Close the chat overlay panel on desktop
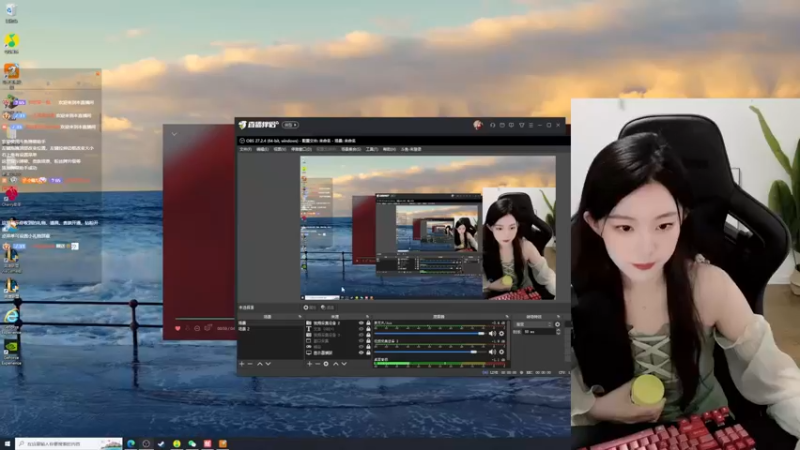 [97, 74]
